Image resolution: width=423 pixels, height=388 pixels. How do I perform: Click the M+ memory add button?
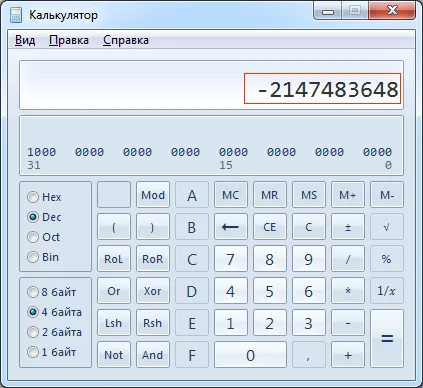(x=348, y=195)
